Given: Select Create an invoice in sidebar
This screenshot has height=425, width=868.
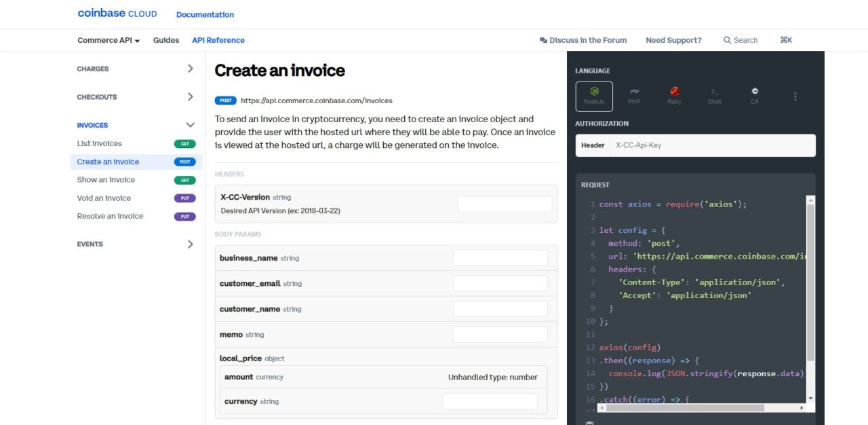Looking at the screenshot, I should pos(136,162).
